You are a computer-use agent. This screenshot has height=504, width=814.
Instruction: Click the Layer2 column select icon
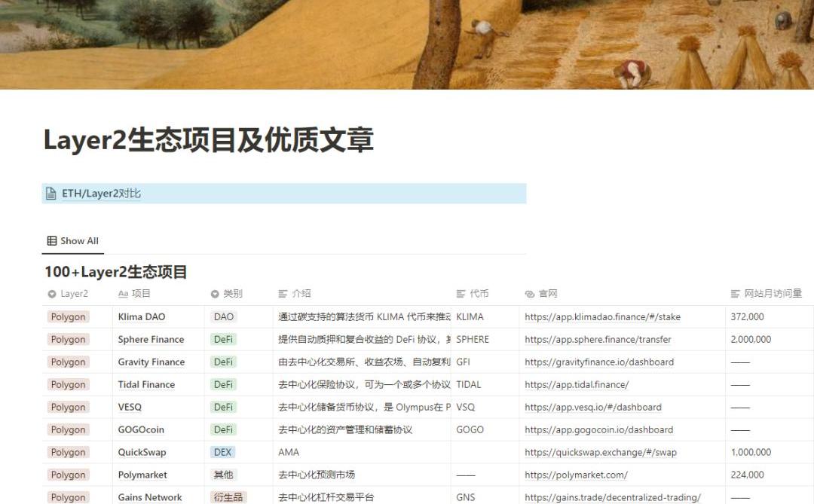coord(52,294)
